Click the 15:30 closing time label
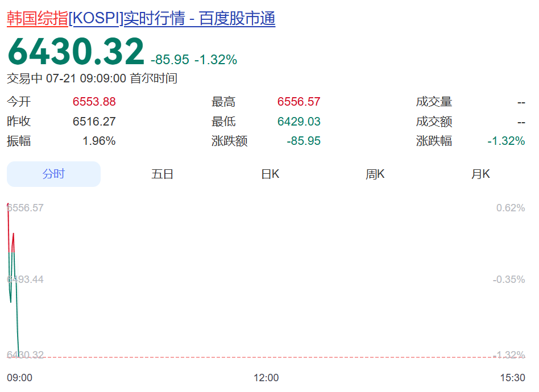539x392 pixels. [x=512, y=378]
